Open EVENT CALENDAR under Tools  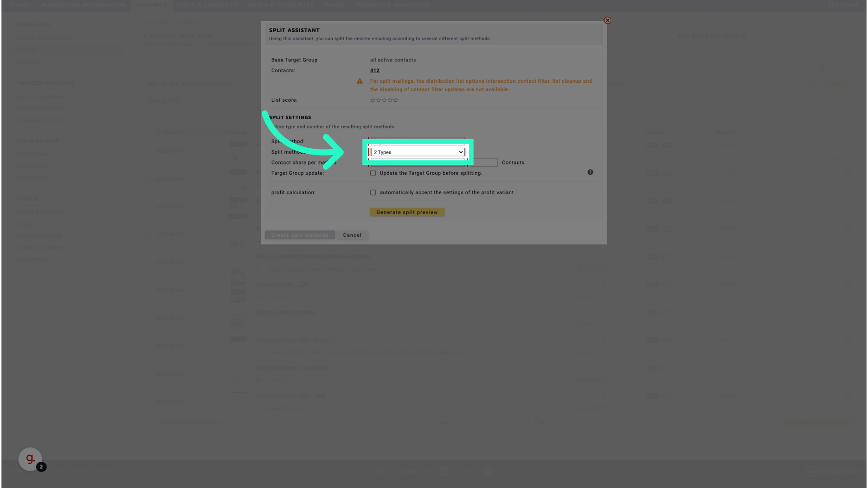[40, 212]
